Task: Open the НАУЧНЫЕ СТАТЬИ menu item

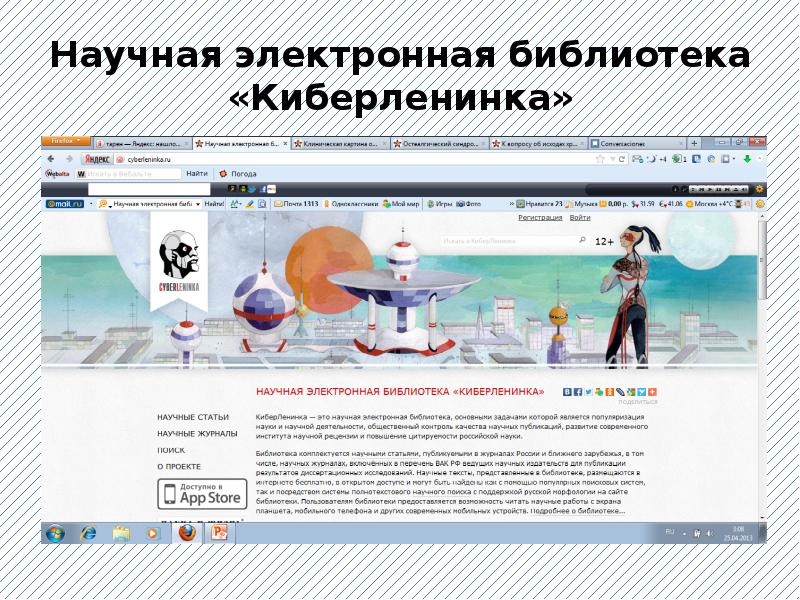Action: coord(193,417)
